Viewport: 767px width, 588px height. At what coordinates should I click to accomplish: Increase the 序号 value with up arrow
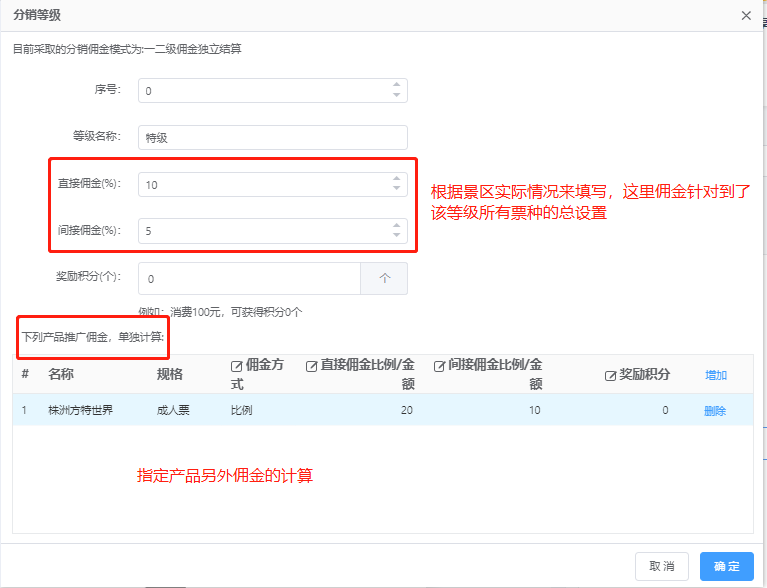[x=397, y=85]
